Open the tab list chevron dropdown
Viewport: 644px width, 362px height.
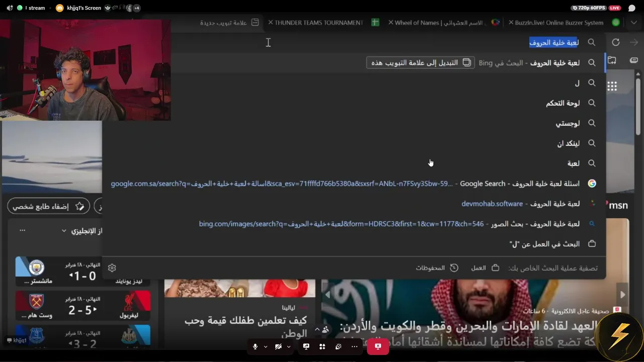point(633,23)
